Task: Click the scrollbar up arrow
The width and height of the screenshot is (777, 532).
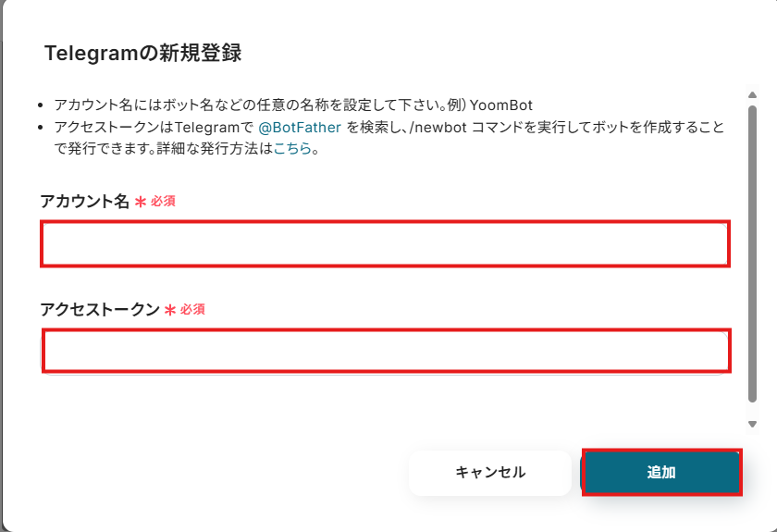Action: pyautogui.click(x=752, y=94)
